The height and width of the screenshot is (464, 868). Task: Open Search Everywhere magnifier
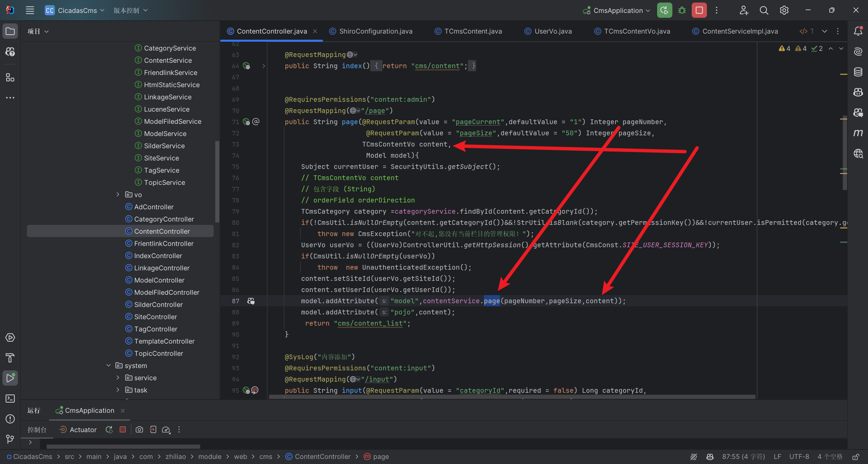pyautogui.click(x=764, y=10)
